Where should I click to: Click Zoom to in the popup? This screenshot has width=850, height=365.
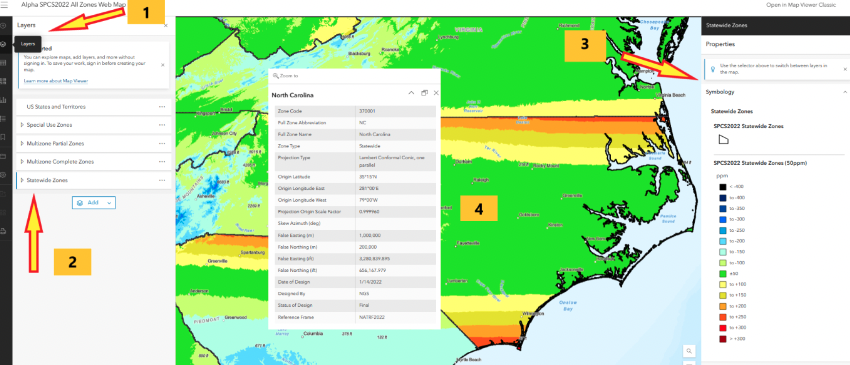pos(286,76)
